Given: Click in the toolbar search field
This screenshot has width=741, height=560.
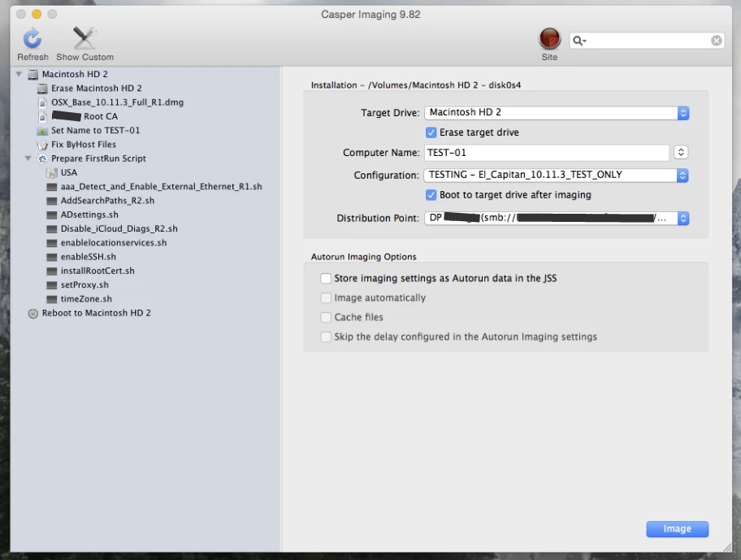Looking at the screenshot, I should click(x=648, y=41).
